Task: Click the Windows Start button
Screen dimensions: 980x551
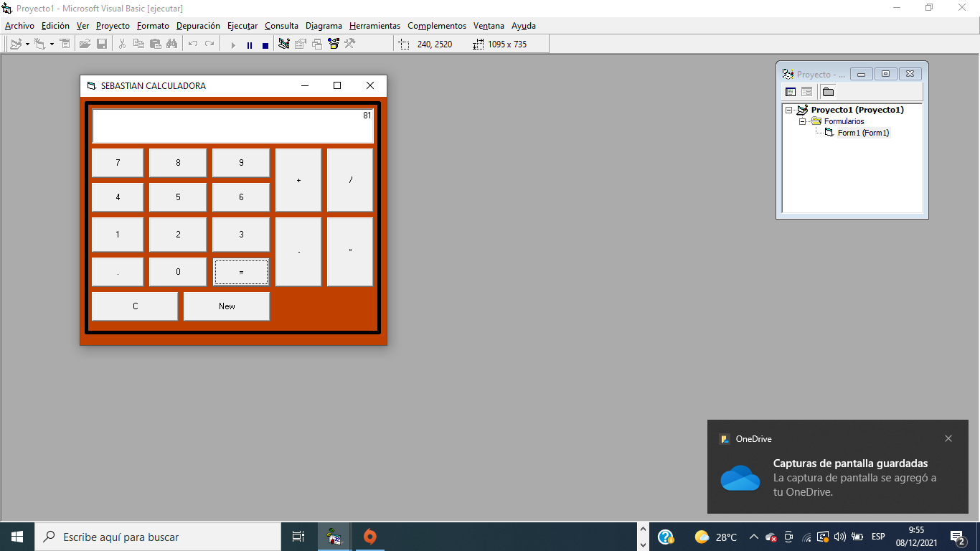Action: [17, 537]
